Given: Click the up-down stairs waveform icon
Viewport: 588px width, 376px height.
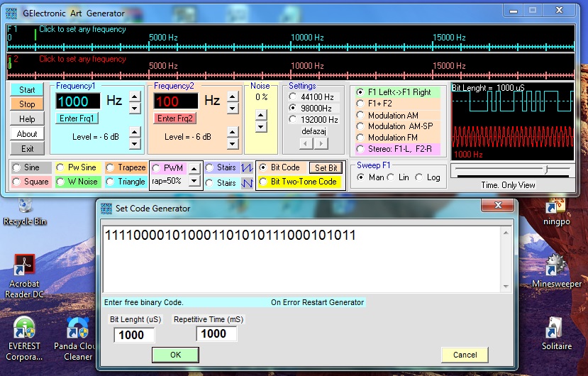Looking at the screenshot, I should pos(247,183).
